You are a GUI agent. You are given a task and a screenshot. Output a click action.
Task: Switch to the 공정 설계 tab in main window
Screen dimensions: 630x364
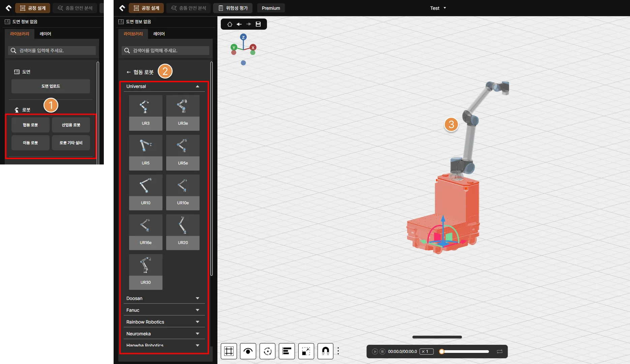point(146,8)
